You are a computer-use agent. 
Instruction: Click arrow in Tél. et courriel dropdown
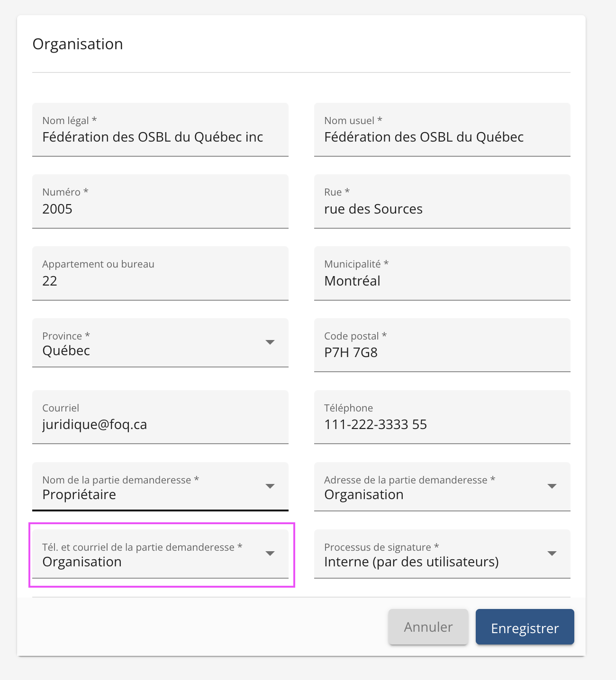(x=270, y=554)
